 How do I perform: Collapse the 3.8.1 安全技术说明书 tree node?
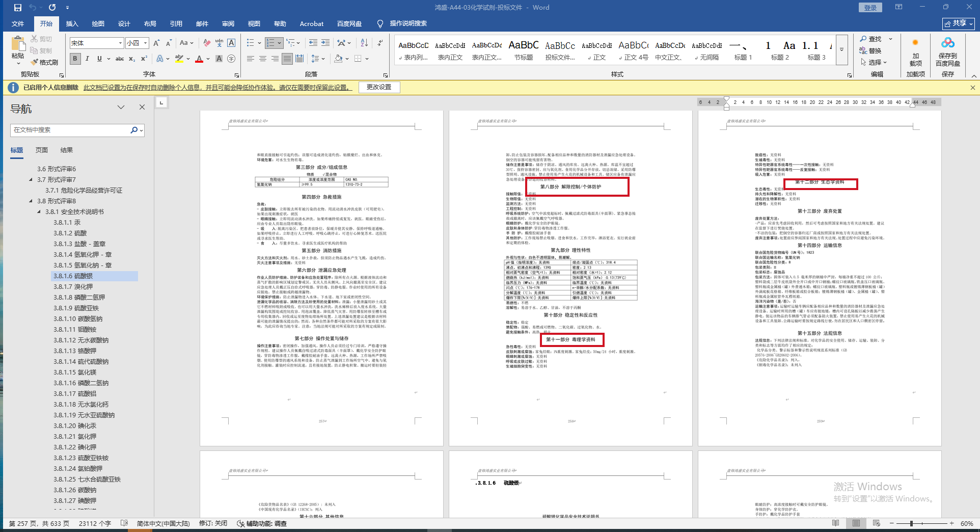[39, 212]
